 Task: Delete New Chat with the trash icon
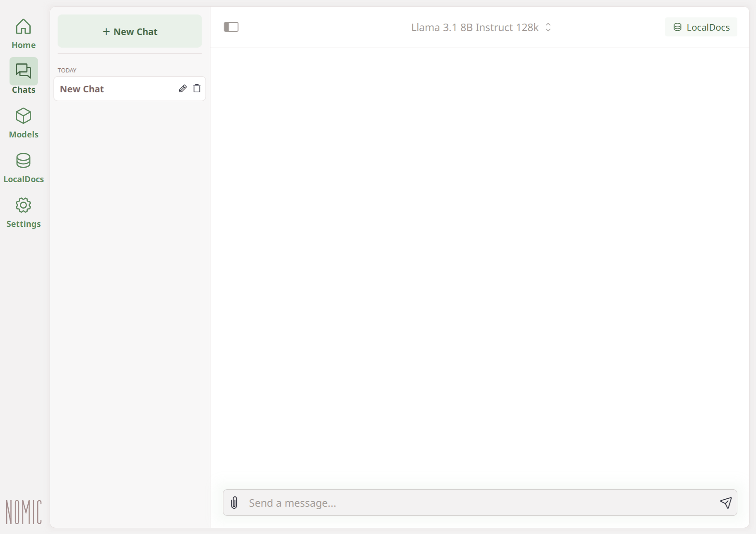pos(197,89)
